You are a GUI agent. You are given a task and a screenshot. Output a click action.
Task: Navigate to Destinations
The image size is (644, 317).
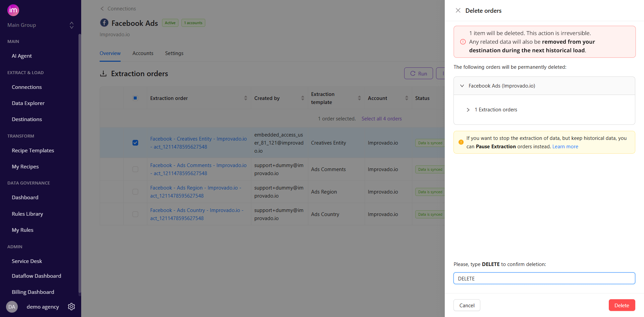tap(27, 119)
